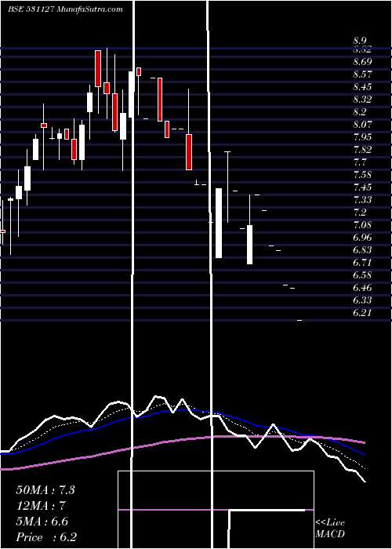The width and height of the screenshot is (392, 549).
Task: Click the tallest red candlestick at the chart peak
Action: click(x=98, y=68)
